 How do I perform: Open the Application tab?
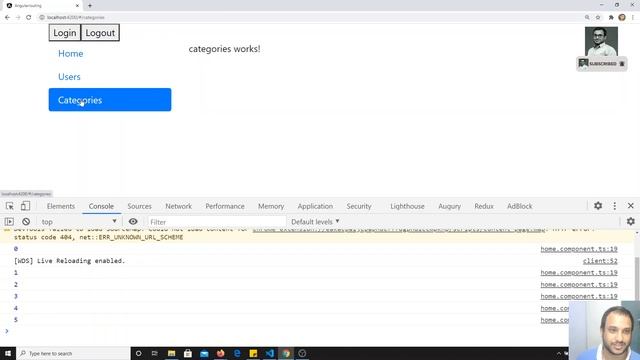pyautogui.click(x=315, y=206)
